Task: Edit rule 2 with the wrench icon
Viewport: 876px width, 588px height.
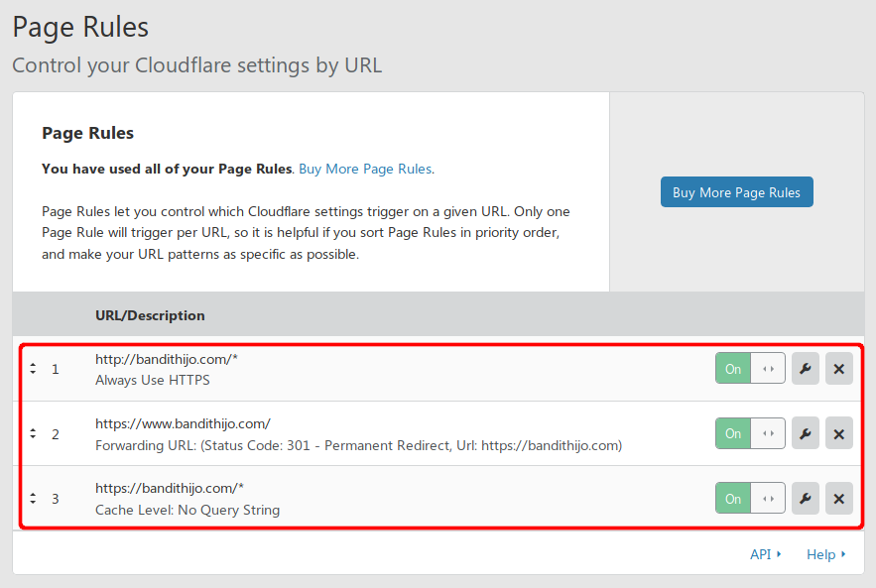Action: click(806, 433)
